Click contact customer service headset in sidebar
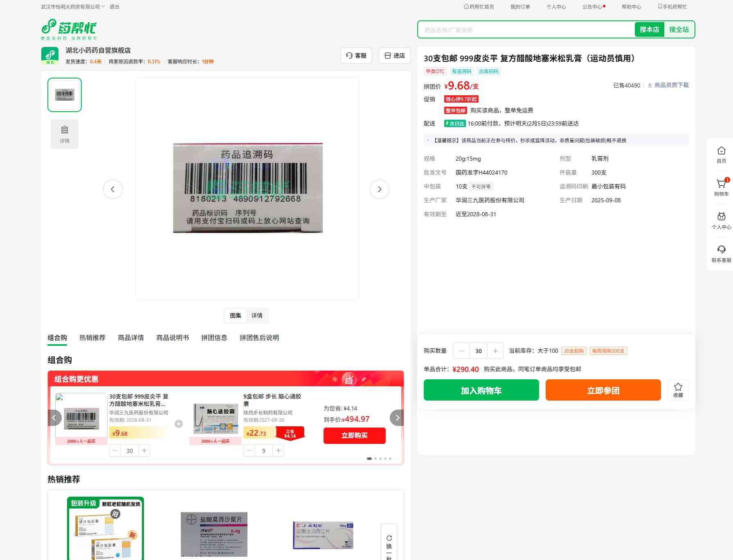The height and width of the screenshot is (560, 733). point(721,250)
